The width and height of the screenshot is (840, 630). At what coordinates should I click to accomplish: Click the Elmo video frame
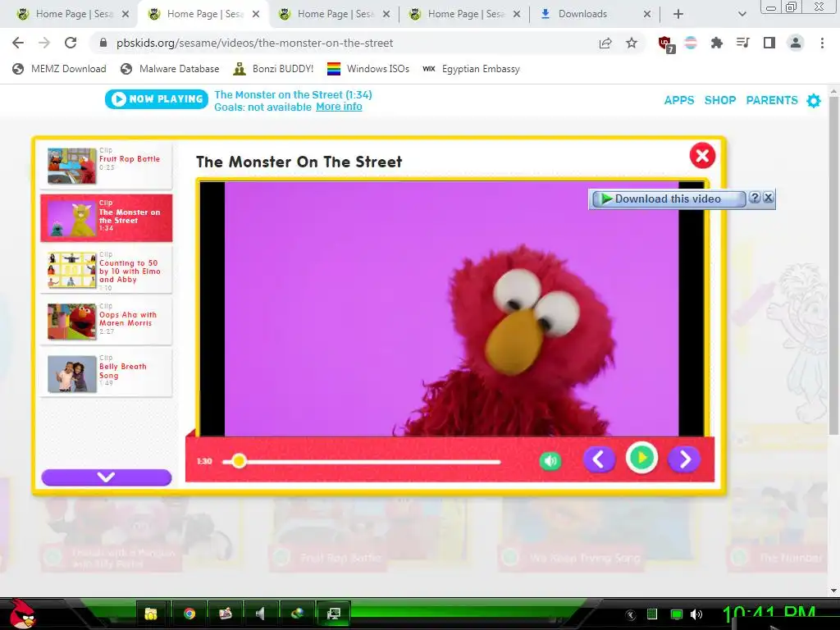(452, 308)
